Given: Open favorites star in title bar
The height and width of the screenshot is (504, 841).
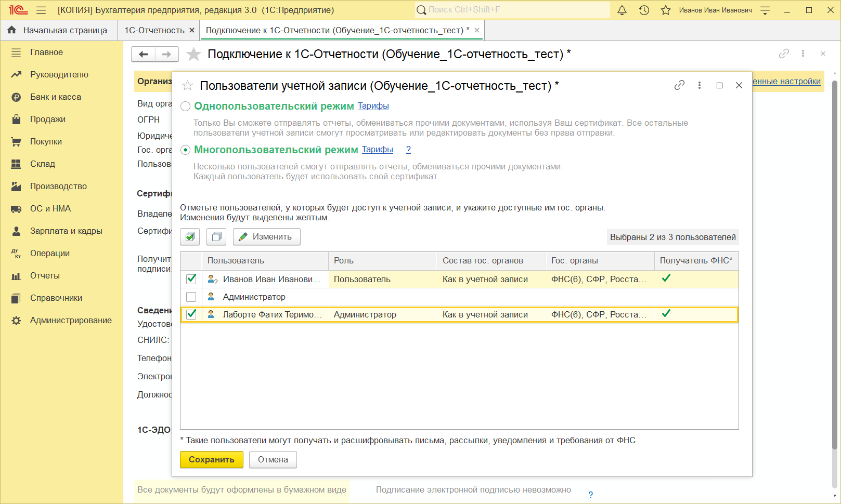Looking at the screenshot, I should click(666, 10).
